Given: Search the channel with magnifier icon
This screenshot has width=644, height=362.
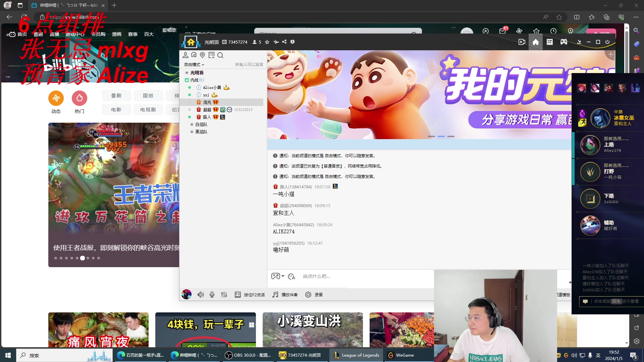Looking at the screenshot, I should [220, 55].
